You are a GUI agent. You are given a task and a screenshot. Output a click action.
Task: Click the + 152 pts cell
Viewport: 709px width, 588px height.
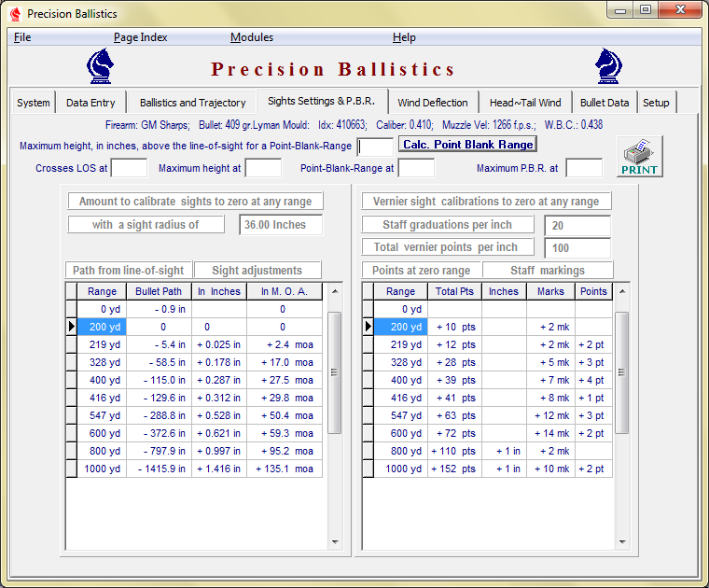[x=454, y=469]
